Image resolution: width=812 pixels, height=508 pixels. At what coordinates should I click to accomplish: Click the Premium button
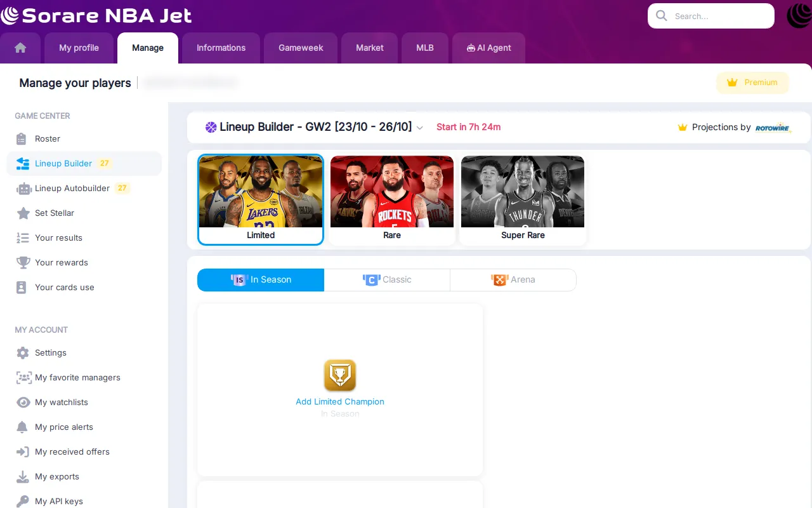pyautogui.click(x=752, y=83)
